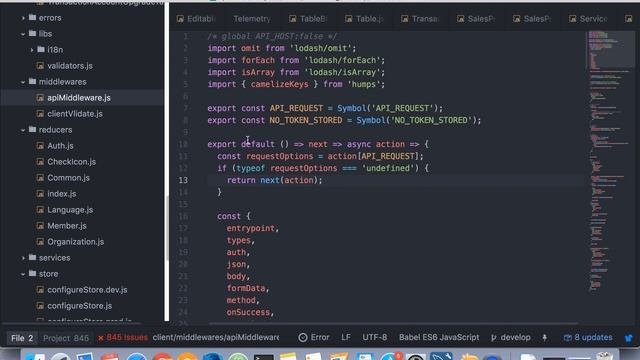Click the file icon beside Language.js
Image resolution: width=640 pixels, height=360 pixels.
point(40,210)
